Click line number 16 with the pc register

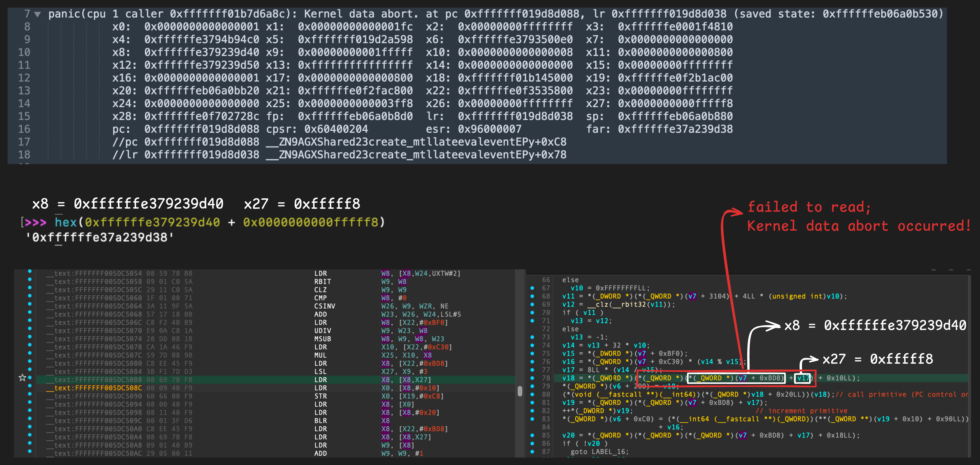[x=24, y=129]
